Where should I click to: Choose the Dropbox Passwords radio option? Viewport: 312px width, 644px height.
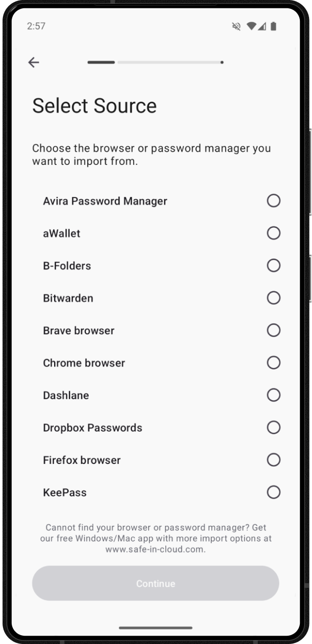[x=273, y=427]
